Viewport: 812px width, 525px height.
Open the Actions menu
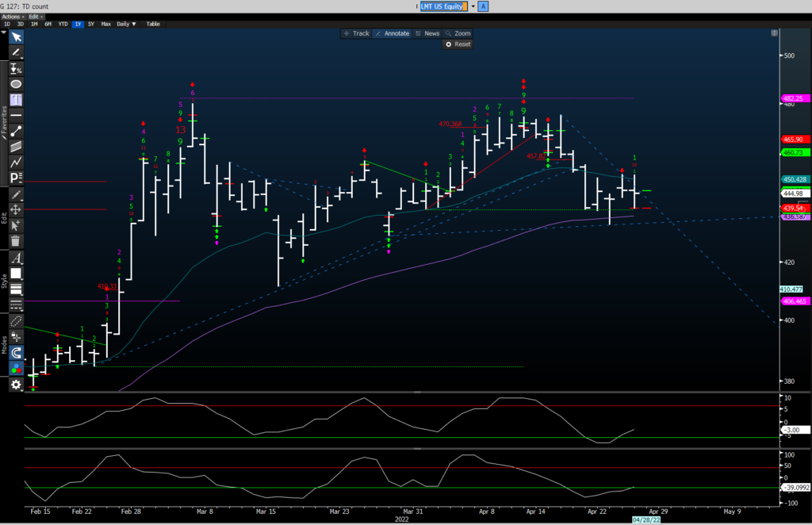[13, 17]
